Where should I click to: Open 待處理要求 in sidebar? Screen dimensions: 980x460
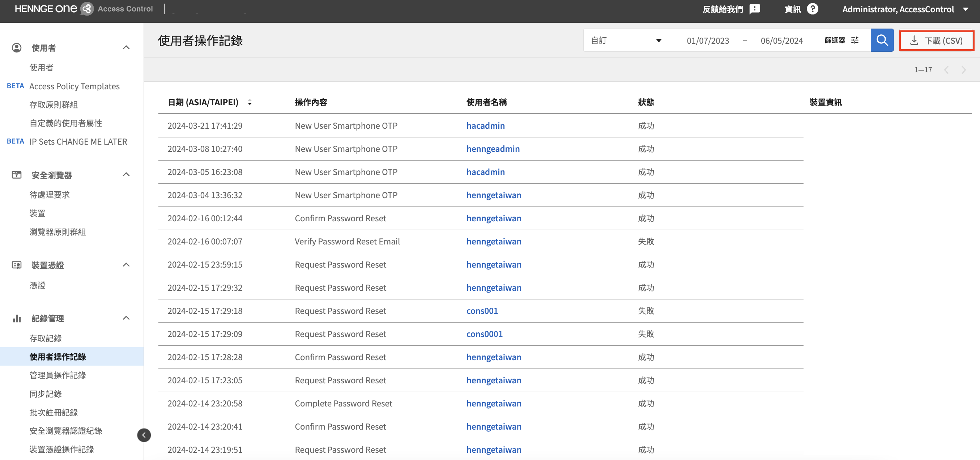(50, 195)
